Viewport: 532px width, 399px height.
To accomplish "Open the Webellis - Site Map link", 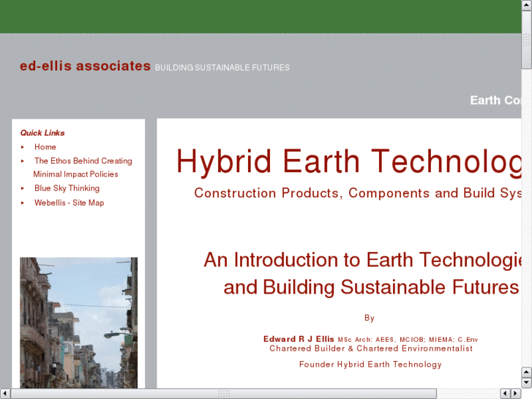I will pos(70,203).
